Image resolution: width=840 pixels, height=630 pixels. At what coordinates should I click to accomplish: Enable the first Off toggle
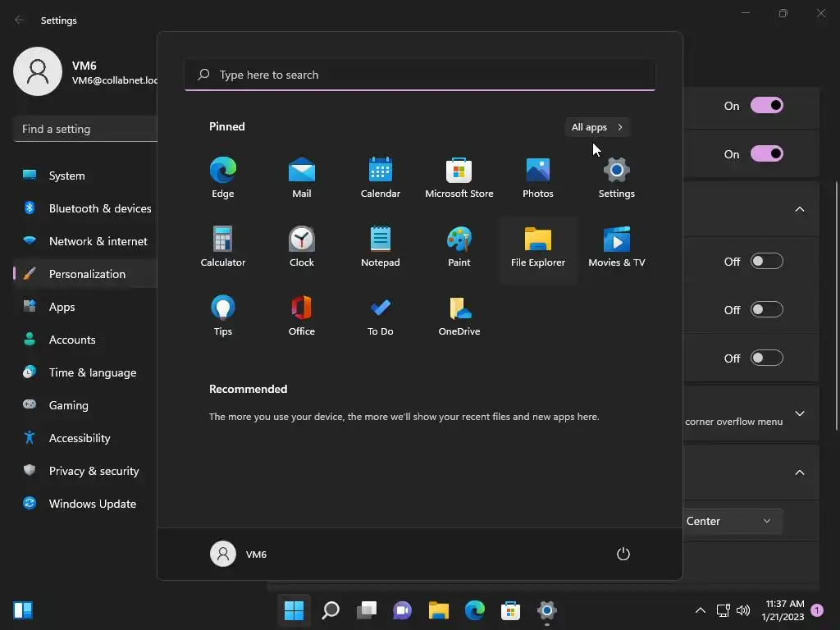tap(767, 262)
